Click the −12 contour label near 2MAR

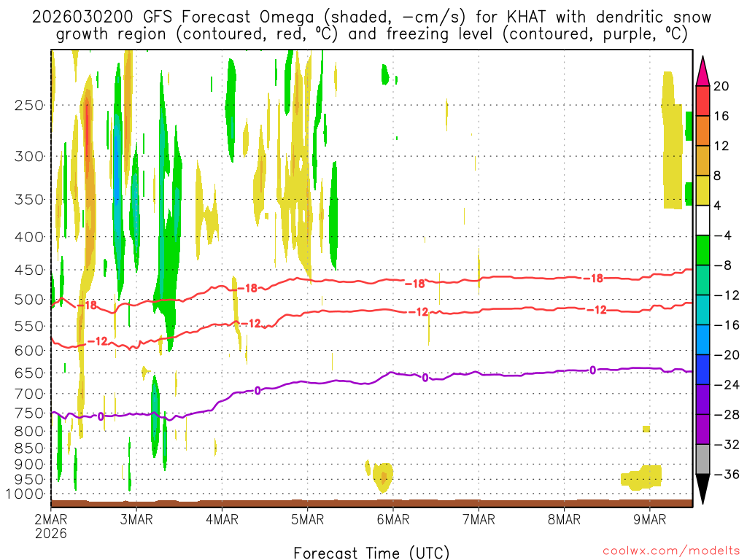pyautogui.click(x=98, y=341)
